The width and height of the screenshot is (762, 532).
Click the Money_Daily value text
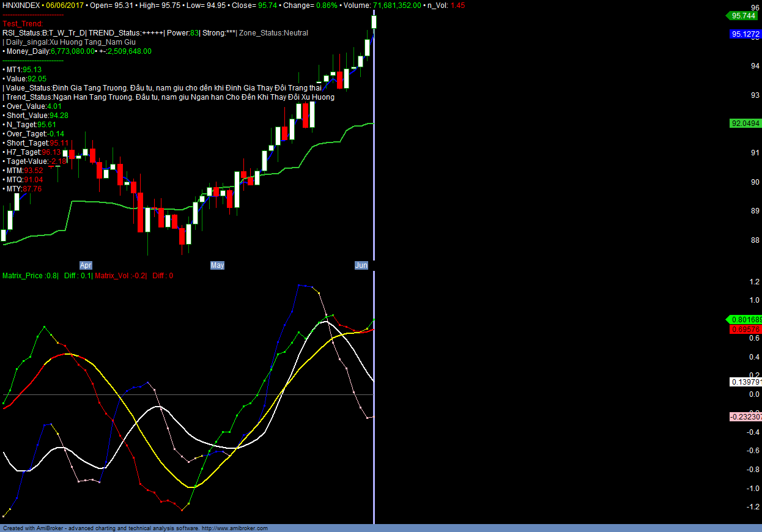76,51
